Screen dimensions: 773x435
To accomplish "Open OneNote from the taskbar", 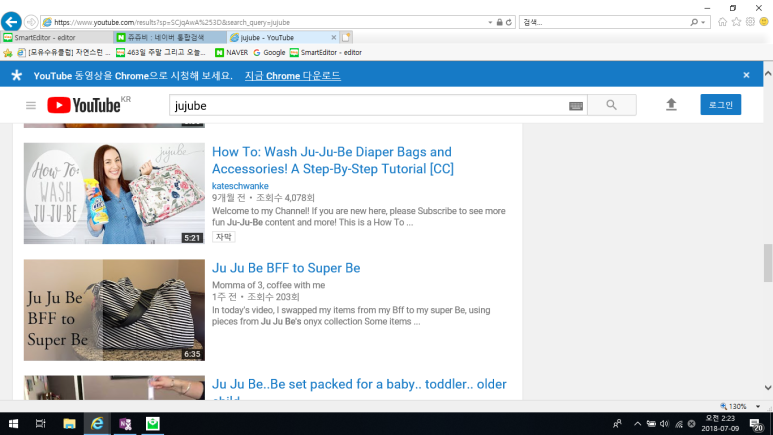I will coord(125,424).
